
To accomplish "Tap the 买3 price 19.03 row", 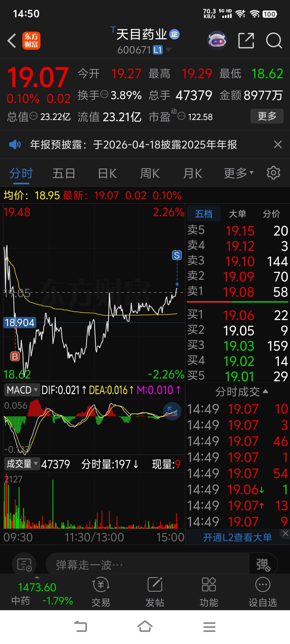I will [238, 346].
